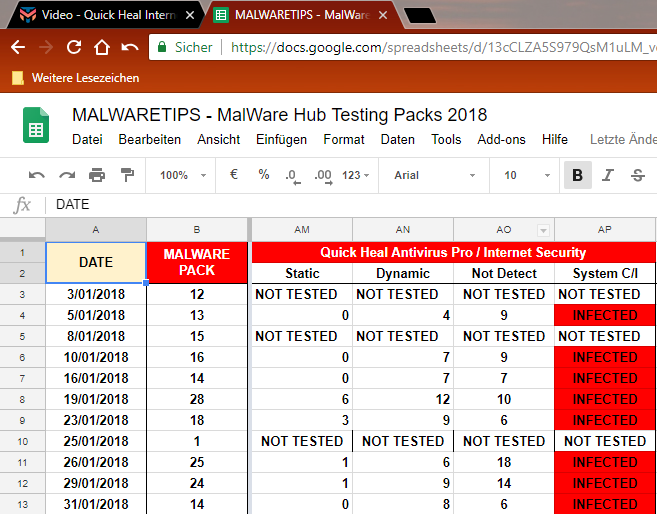Open the Add-ons menu

click(x=501, y=139)
